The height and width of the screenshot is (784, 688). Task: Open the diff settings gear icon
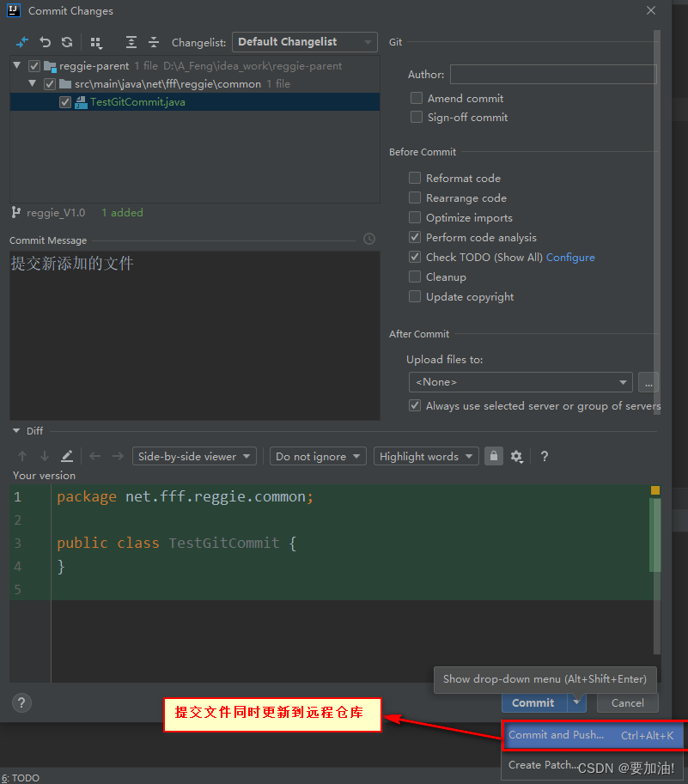[516, 457]
